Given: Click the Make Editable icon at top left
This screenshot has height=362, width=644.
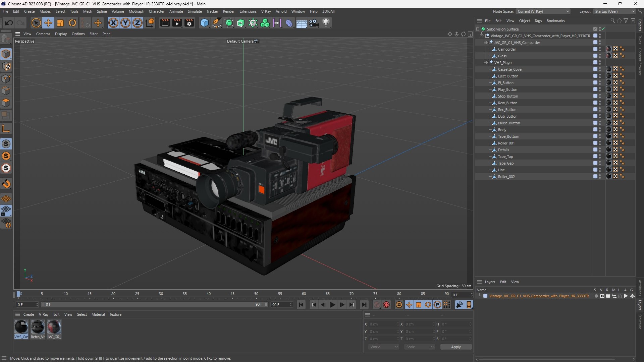Looking at the screenshot, I should pyautogui.click(x=6, y=39).
